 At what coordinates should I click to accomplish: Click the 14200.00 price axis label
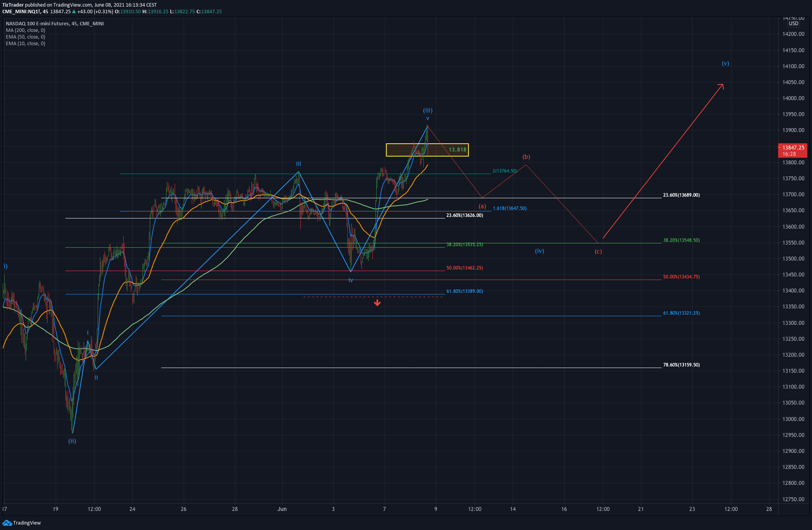[793, 34]
